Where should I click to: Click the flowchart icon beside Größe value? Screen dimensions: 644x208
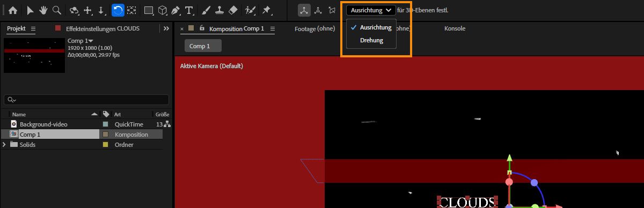167,124
